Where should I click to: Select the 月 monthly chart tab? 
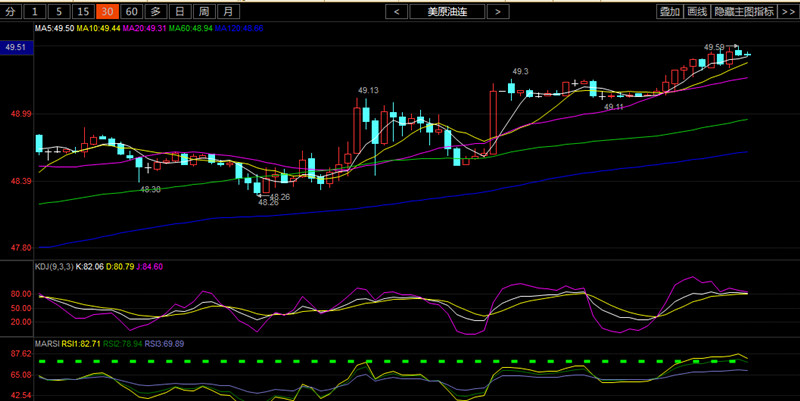pos(229,12)
